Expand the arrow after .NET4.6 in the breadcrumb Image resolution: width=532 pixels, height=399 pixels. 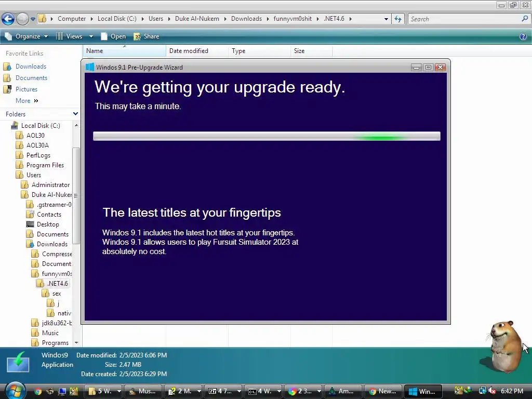coord(351,19)
